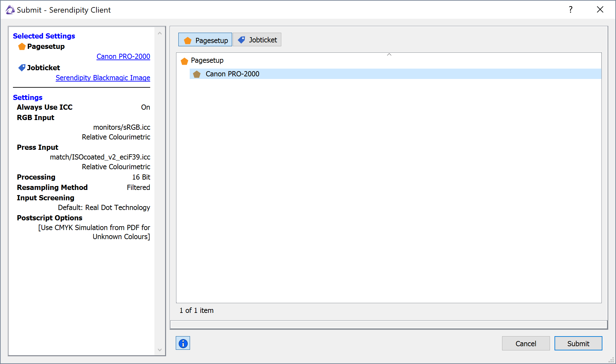
Task: Click the Pagesetup pentagon icon next to Canon PRO-2000
Action: click(197, 74)
